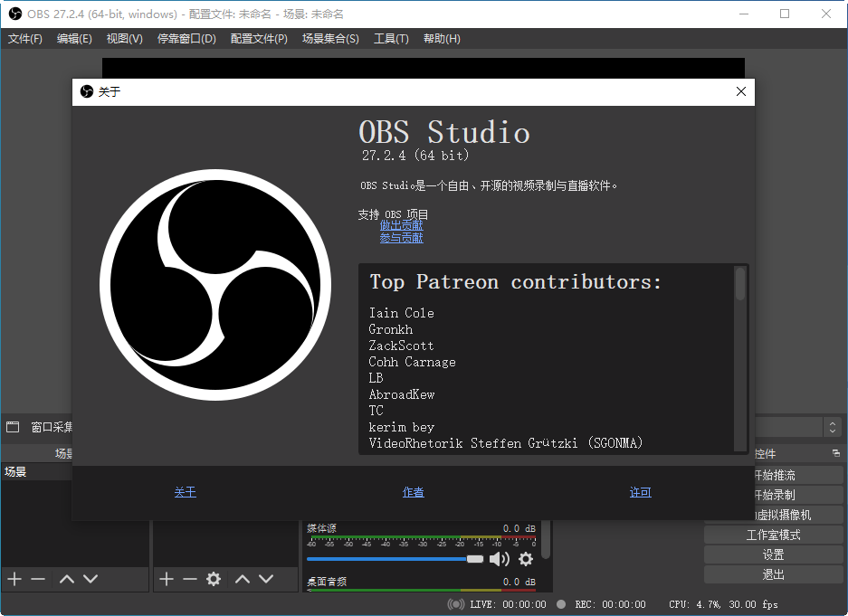The width and height of the screenshot is (848, 616).
Task: Show the 作者 authors link
Action: 414,492
